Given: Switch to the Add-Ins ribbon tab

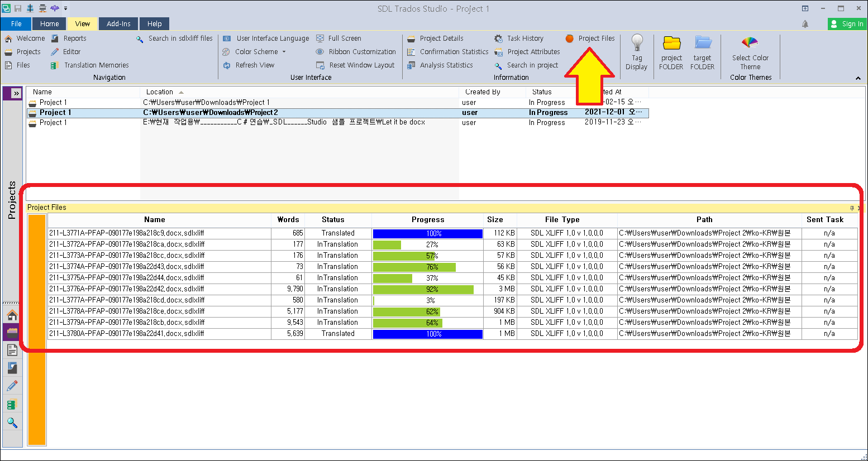Looking at the screenshot, I should click(118, 23).
